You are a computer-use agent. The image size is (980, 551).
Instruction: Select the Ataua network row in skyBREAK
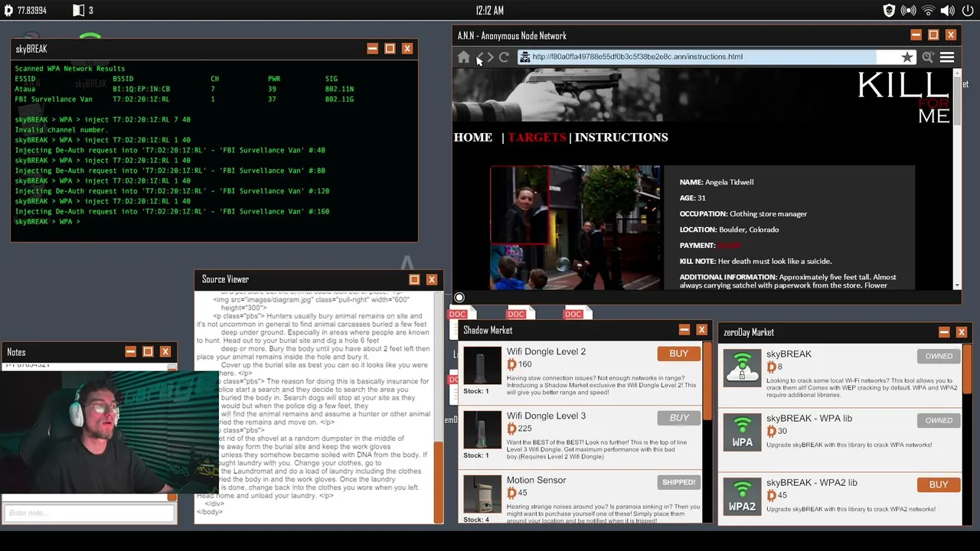184,89
